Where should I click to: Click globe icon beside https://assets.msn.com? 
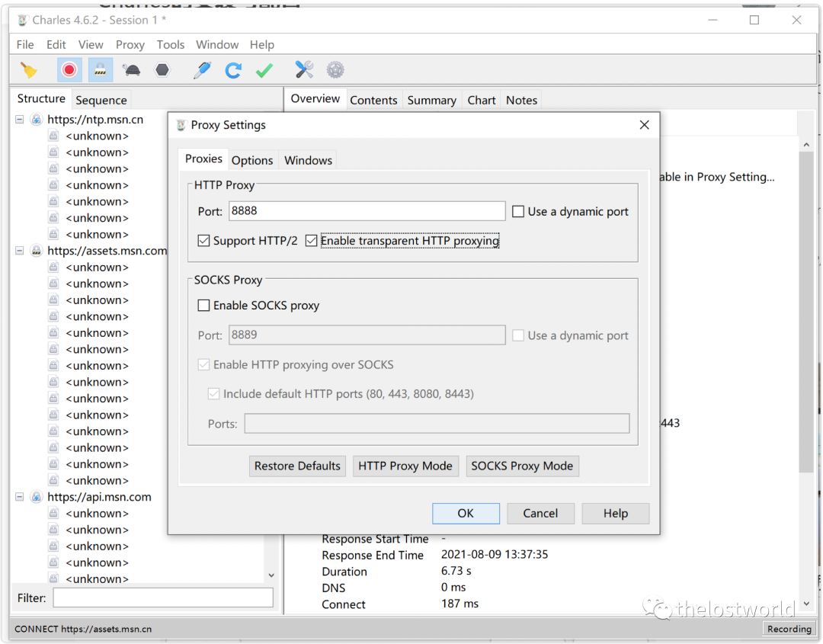point(37,250)
